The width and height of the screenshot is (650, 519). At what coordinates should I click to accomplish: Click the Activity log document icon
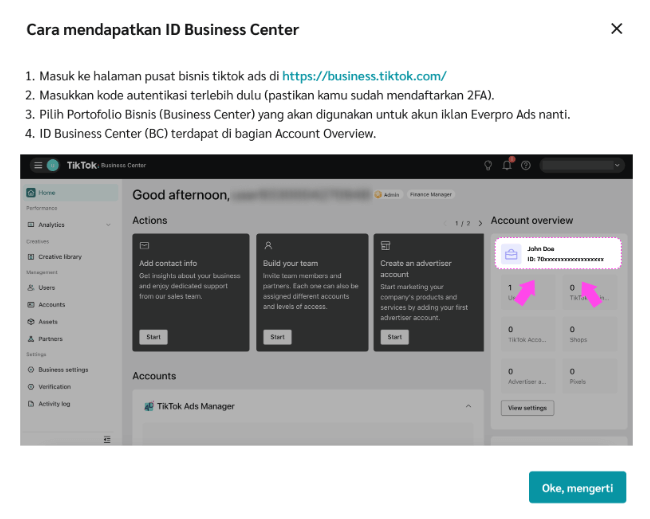(x=31, y=404)
